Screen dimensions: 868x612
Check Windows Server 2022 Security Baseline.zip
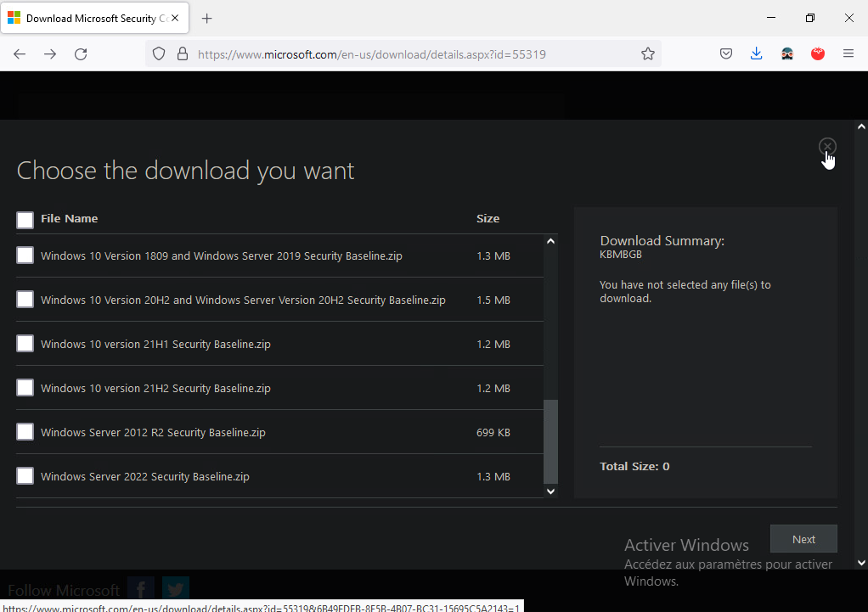[x=25, y=476]
